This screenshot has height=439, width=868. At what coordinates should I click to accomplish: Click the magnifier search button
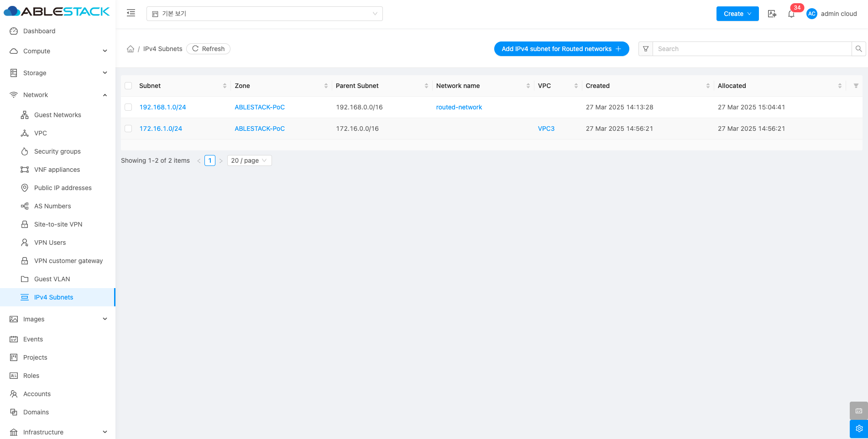(858, 49)
